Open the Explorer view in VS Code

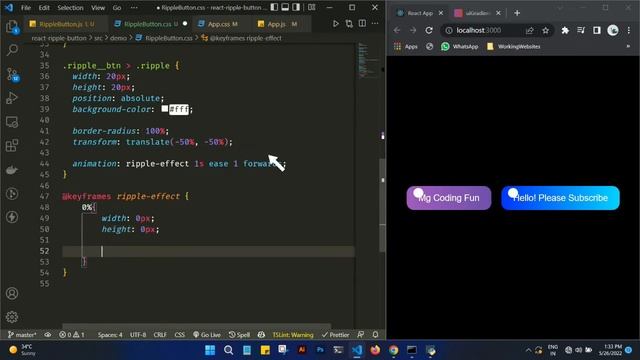pyautogui.click(x=12, y=27)
